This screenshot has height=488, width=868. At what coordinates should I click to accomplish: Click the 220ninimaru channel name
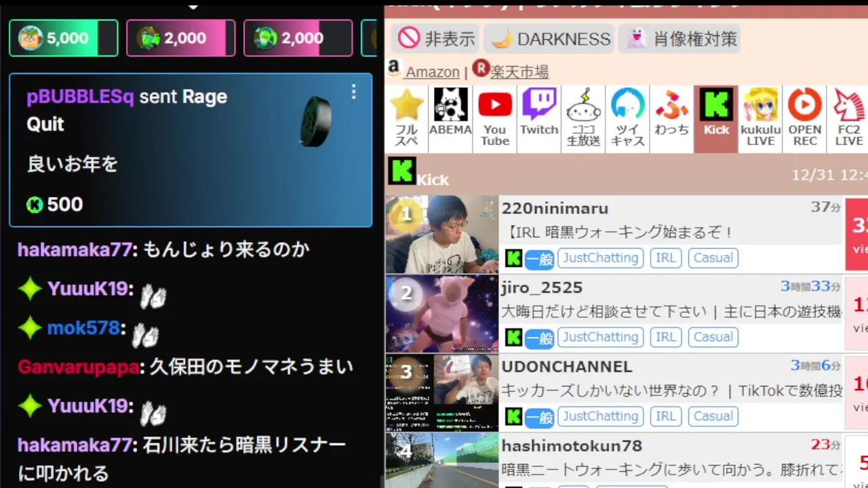tap(555, 208)
